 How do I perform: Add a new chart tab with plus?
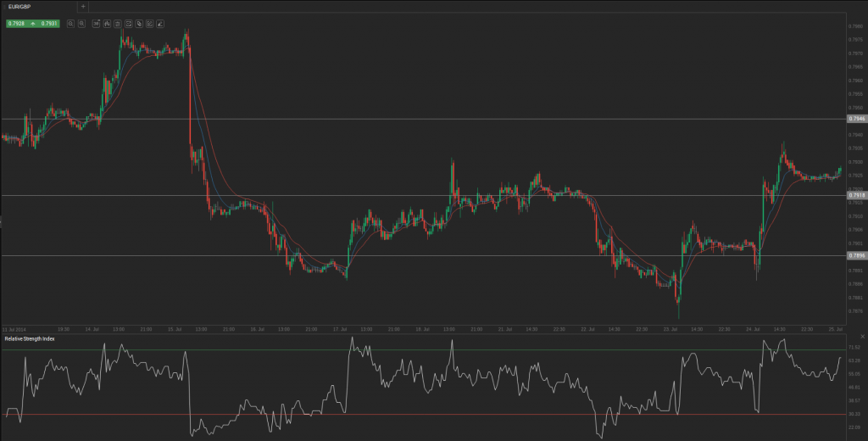point(83,7)
